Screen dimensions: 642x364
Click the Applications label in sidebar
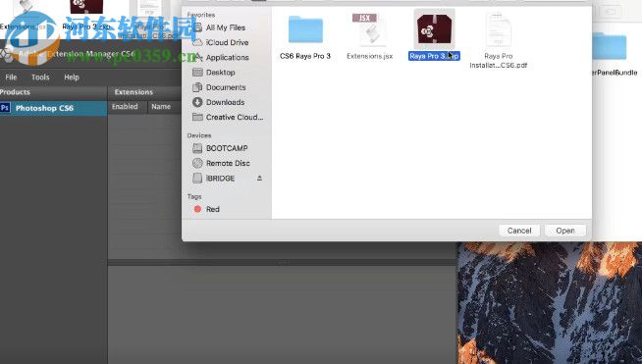click(x=227, y=57)
